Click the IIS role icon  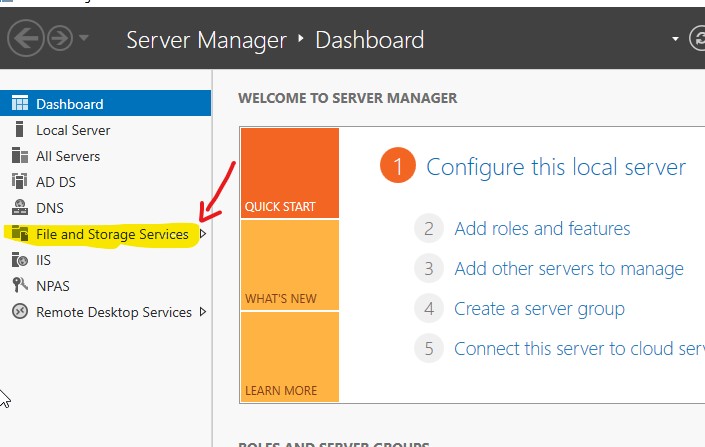coord(20,259)
